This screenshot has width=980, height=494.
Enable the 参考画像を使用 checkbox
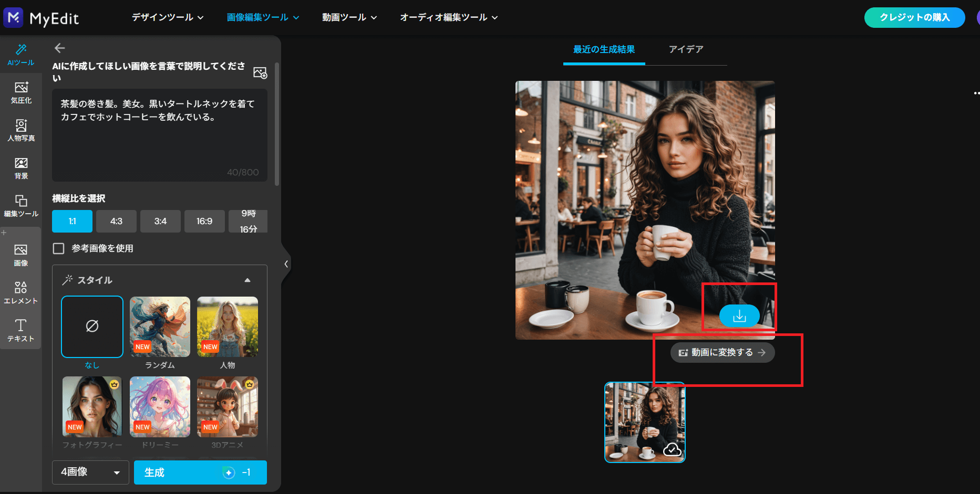click(x=59, y=248)
